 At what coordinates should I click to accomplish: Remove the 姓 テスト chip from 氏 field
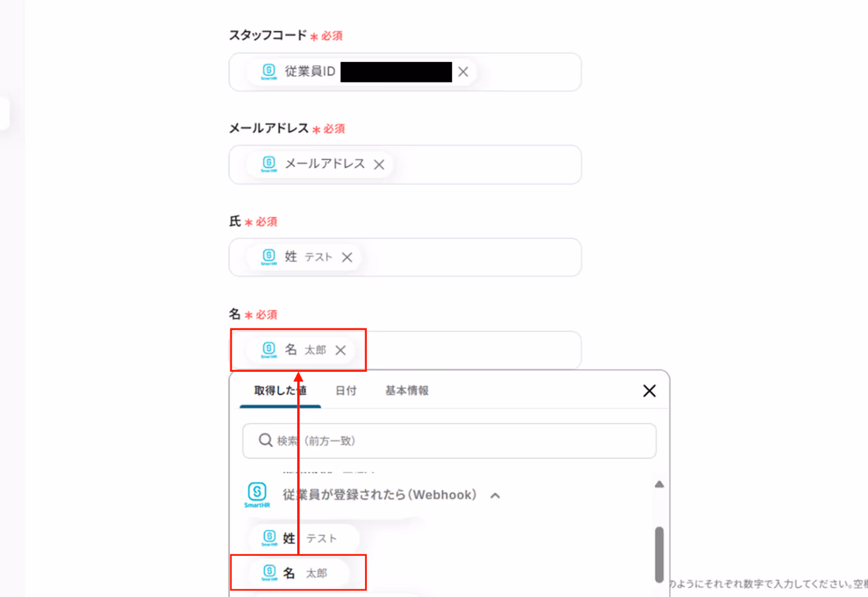[347, 257]
